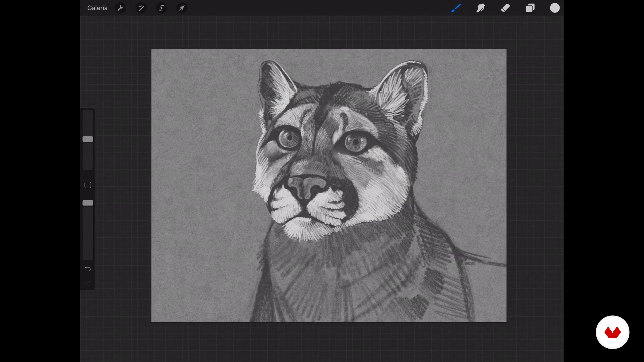Click the brush opacity slider handle
The height and width of the screenshot is (362, 644).
88,203
